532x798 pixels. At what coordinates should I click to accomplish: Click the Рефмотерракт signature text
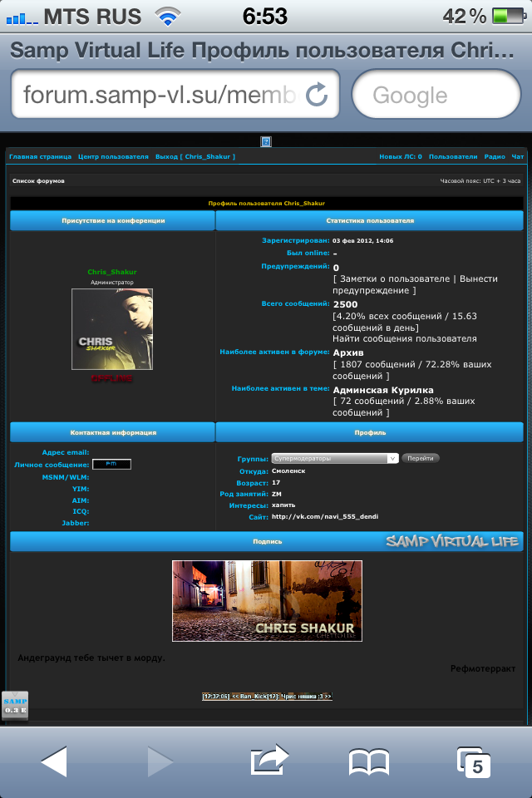pyautogui.click(x=483, y=668)
